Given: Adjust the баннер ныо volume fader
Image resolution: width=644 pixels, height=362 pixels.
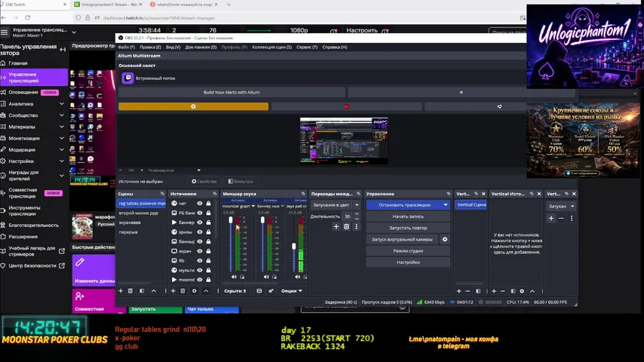Looking at the screenshot, I should click(x=263, y=220).
